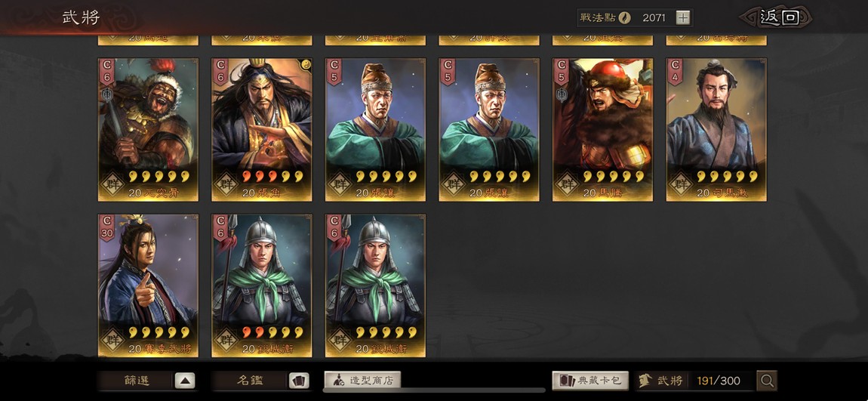Click the 群 faction badge on 馬騰 card
Viewport: 868px width, 401px height.
(566, 184)
